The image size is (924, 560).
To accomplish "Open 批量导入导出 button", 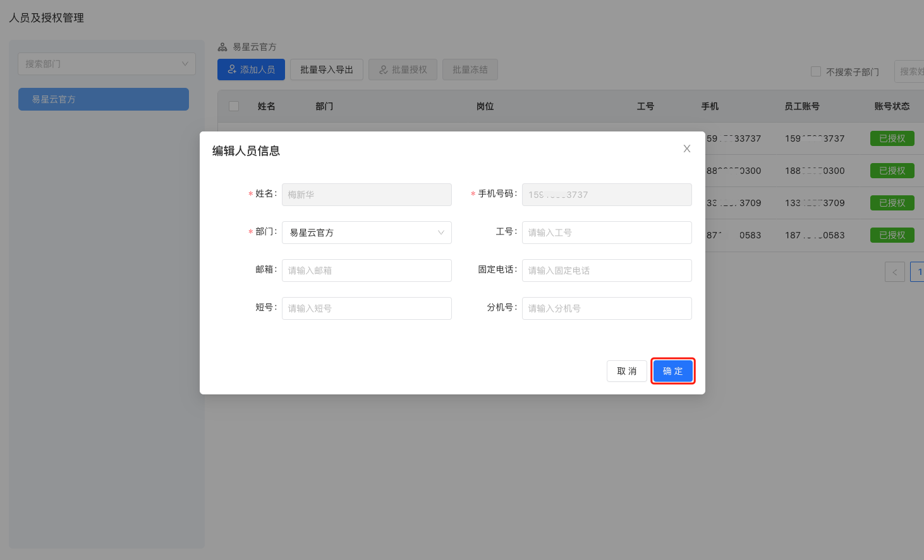I will (327, 70).
